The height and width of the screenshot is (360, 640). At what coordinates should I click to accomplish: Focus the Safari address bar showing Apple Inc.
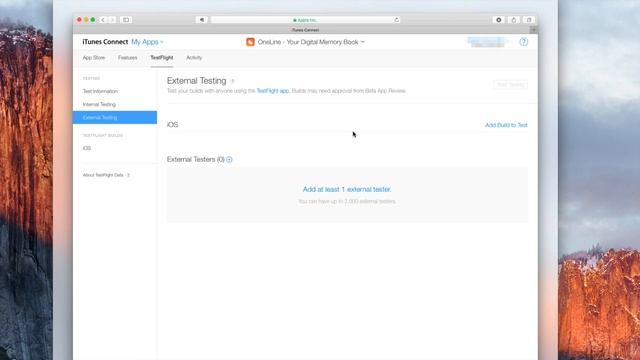[x=305, y=20]
